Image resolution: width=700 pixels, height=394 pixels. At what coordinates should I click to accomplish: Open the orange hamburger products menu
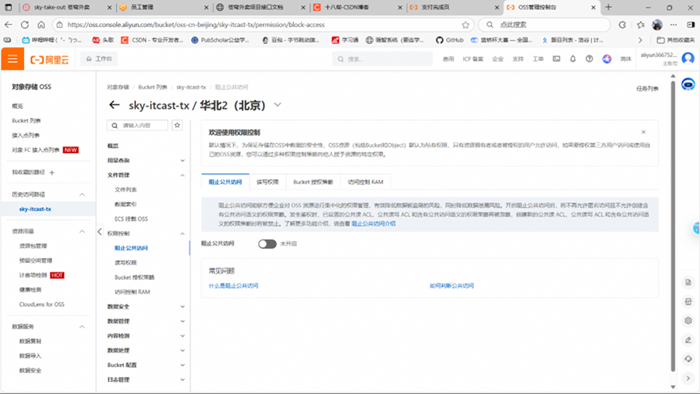[x=12, y=59]
